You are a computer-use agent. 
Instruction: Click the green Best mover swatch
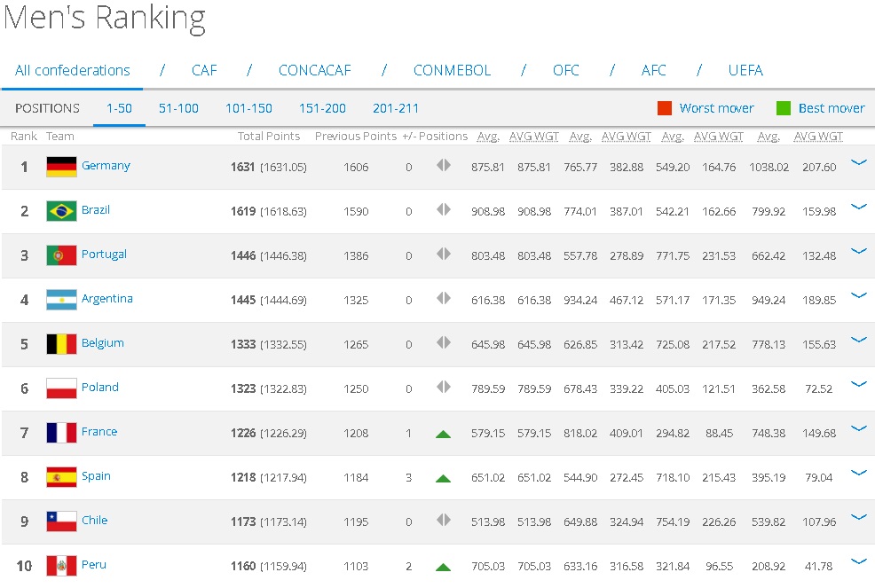[x=783, y=108]
